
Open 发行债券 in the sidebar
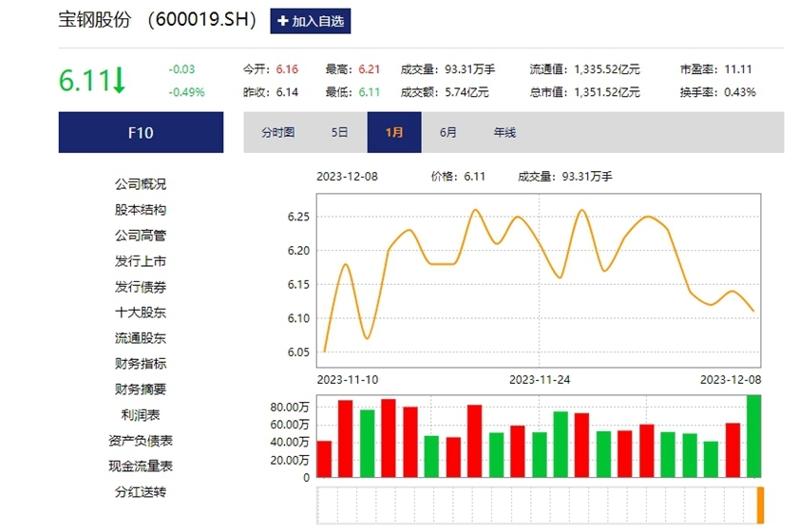point(141,287)
